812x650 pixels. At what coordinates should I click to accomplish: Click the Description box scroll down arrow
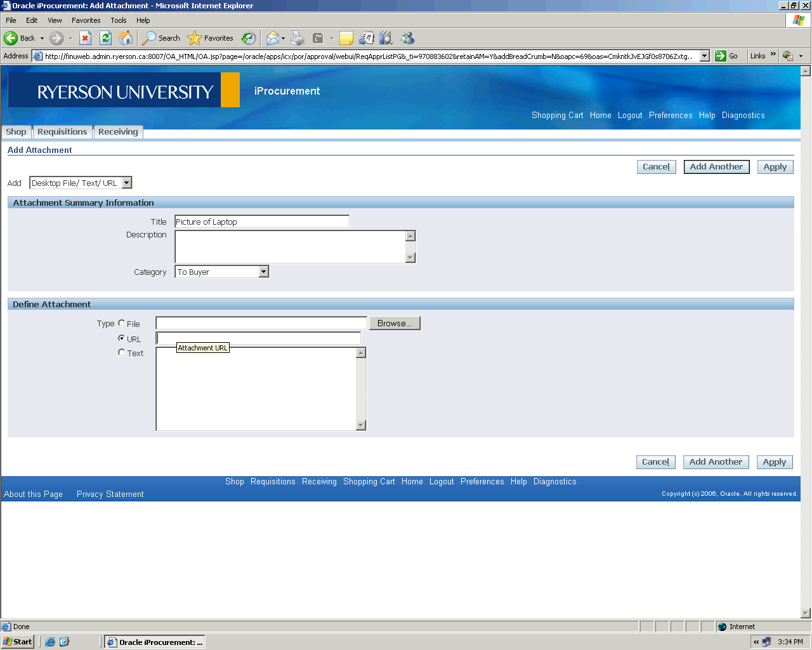(410, 258)
